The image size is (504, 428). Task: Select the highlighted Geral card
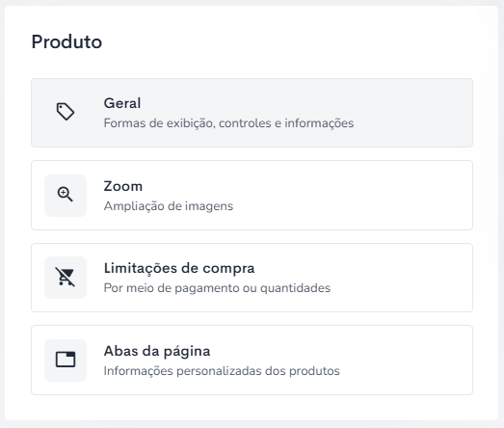pos(252,113)
